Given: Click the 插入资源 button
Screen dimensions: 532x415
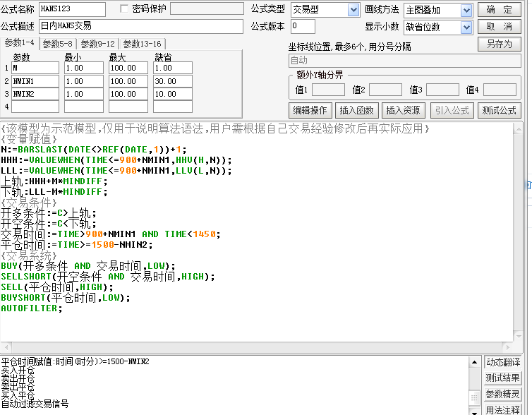Looking at the screenshot, I should pyautogui.click(x=402, y=110).
